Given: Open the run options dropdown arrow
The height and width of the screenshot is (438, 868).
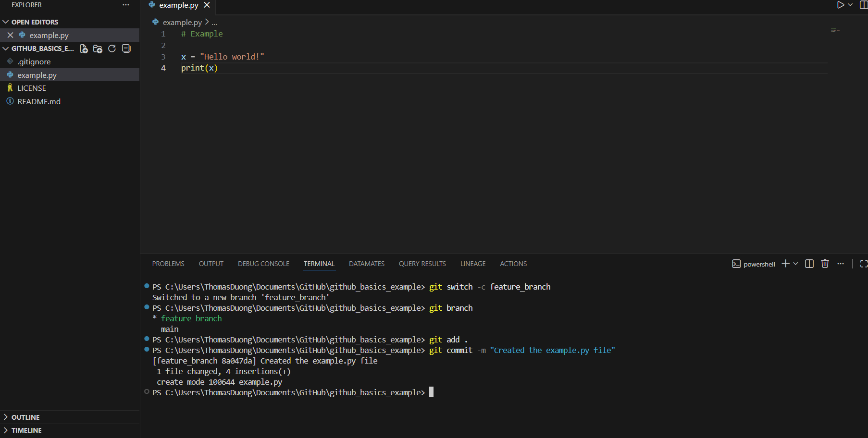Looking at the screenshot, I should click(850, 5).
